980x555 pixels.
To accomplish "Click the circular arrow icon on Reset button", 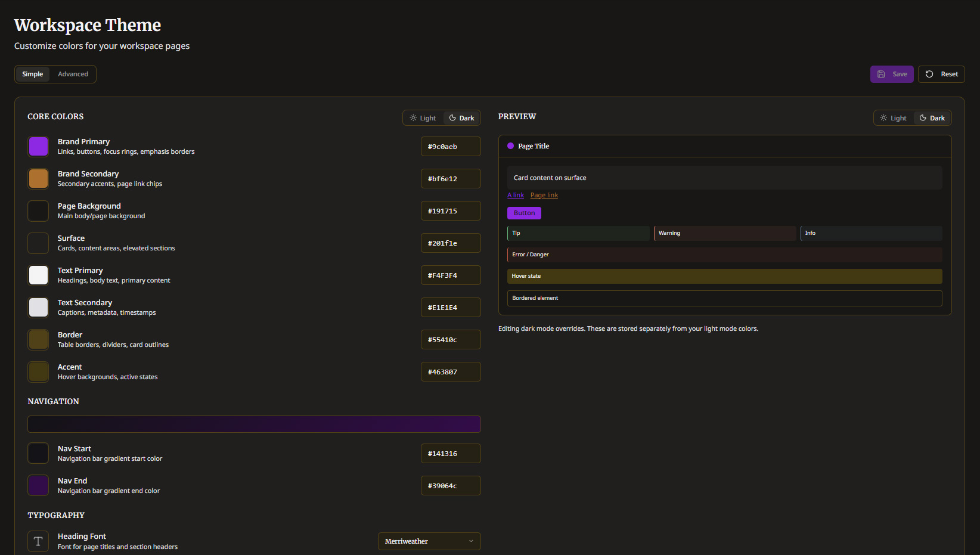I will [929, 74].
